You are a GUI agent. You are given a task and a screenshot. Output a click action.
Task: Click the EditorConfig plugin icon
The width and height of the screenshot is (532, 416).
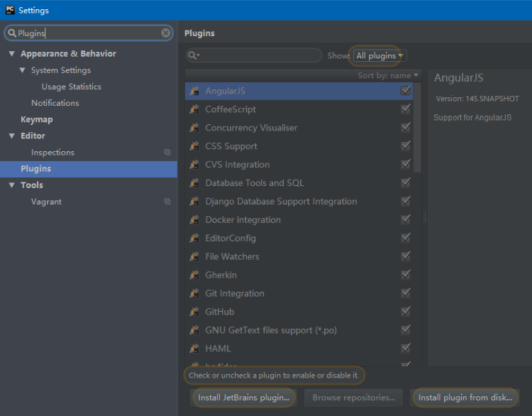coord(194,238)
